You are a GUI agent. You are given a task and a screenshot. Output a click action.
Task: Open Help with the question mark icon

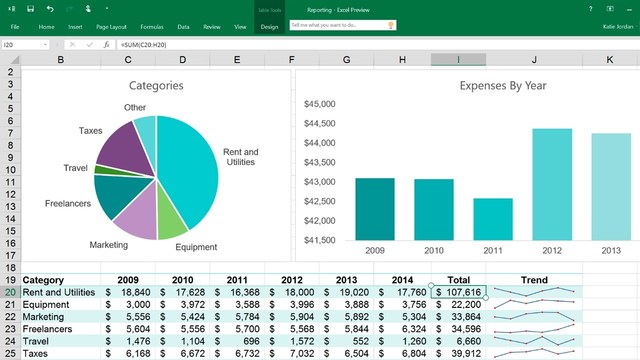click(x=590, y=9)
